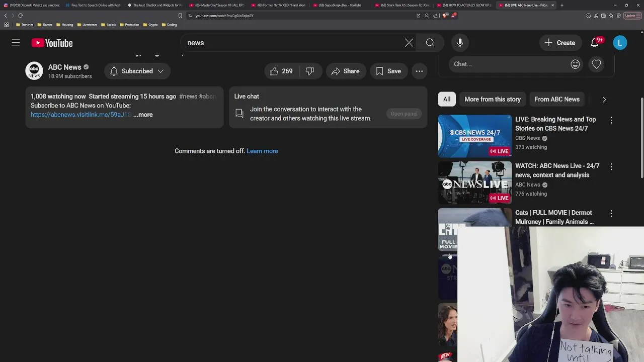
Task: Click the browser address bar URL
Action: click(x=224, y=16)
